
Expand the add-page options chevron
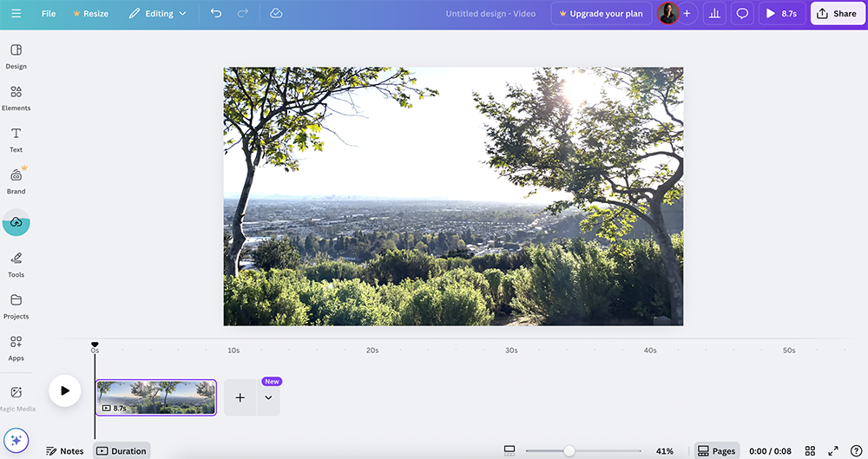(x=268, y=397)
